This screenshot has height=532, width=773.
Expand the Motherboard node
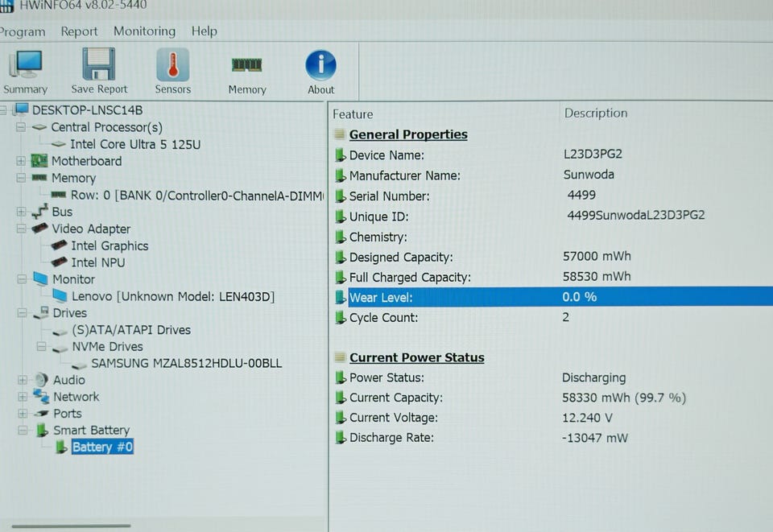tap(21, 161)
